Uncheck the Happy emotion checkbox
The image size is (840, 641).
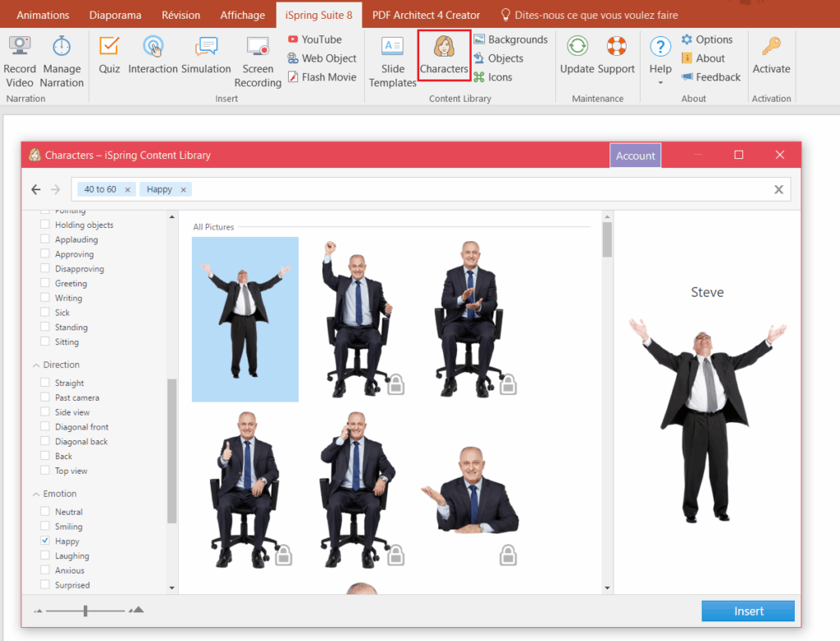(x=45, y=542)
